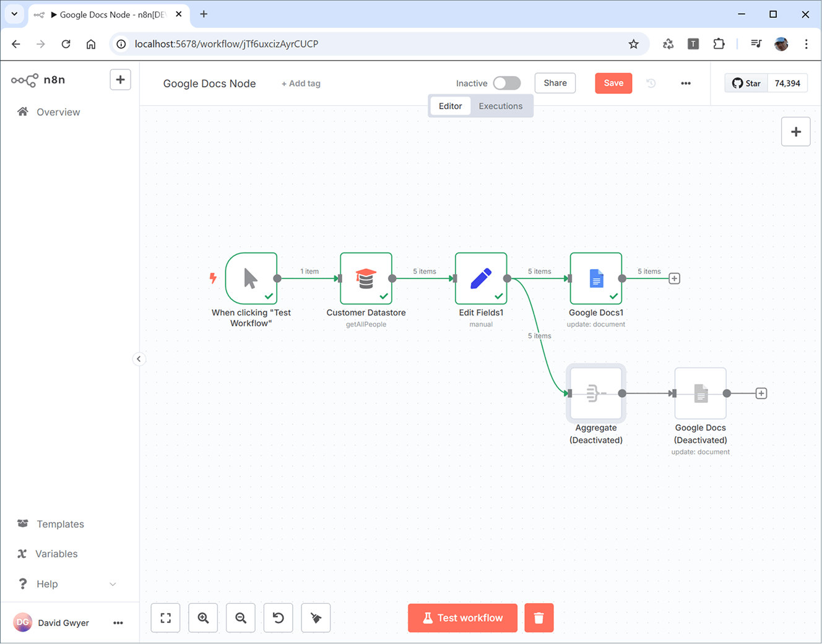Viewport: 822px width, 644px height.
Task: Select the deactivated Google Docs node
Action: pyautogui.click(x=701, y=393)
